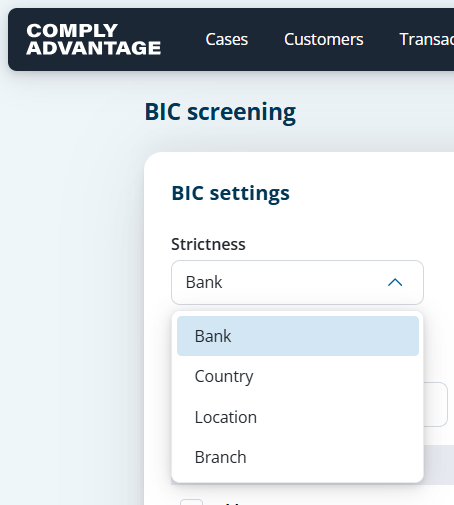Go to the Customers section

click(324, 39)
